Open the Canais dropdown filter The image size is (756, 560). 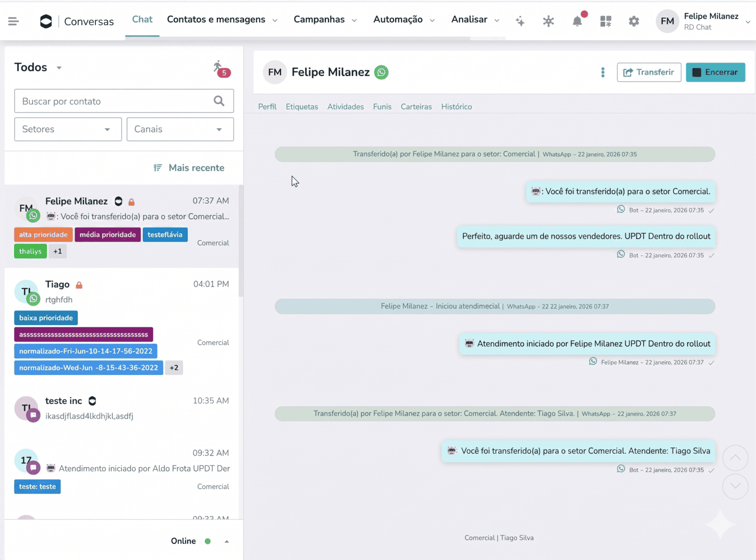click(x=180, y=129)
